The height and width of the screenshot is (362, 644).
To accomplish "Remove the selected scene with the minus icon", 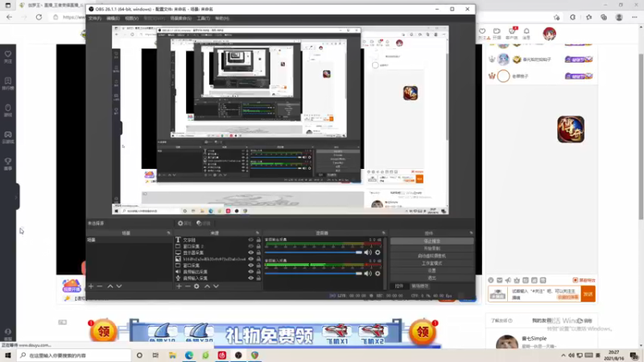I will click(x=100, y=286).
